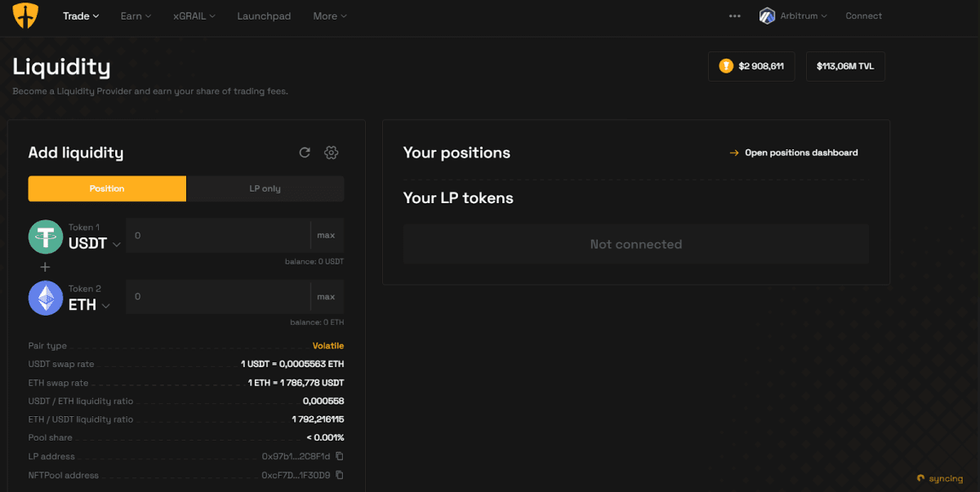Open the Arbitrum network selector
980x492 pixels.
coord(793,16)
